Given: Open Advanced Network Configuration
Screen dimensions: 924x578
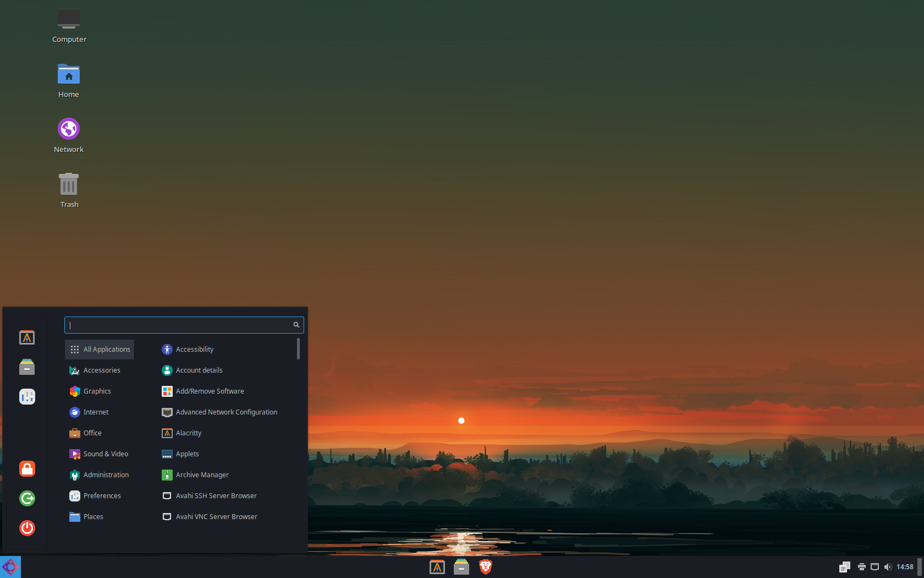Looking at the screenshot, I should click(226, 412).
